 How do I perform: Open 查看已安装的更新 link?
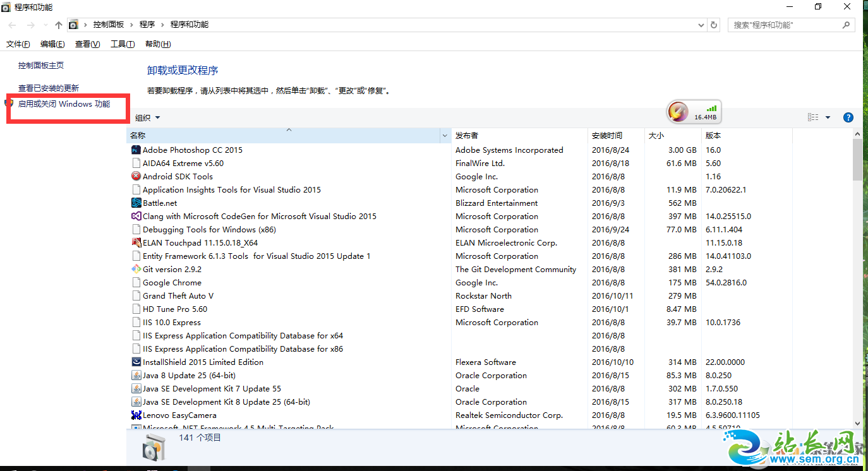coord(49,88)
